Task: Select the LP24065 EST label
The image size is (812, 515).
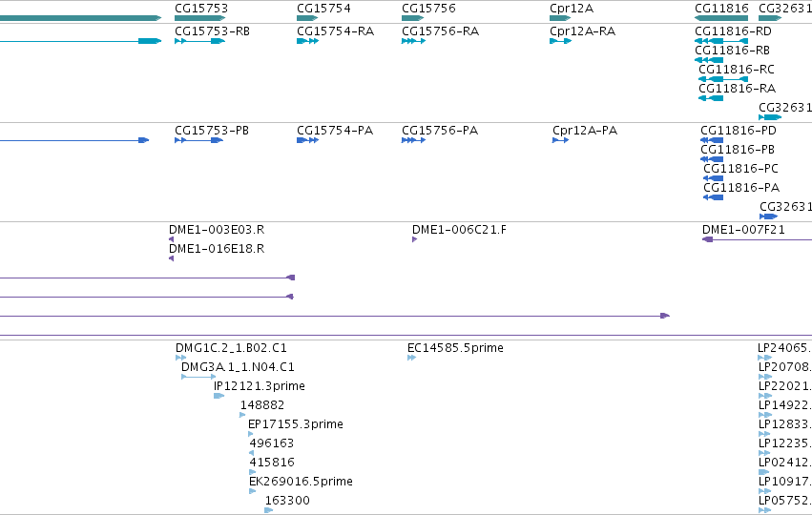Action: [784, 348]
